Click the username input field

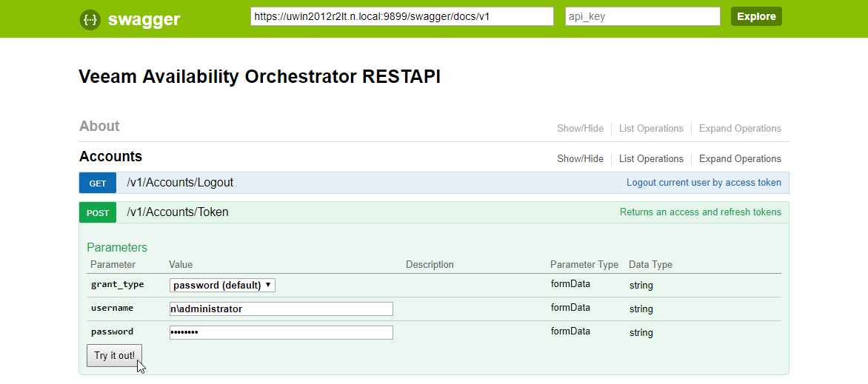click(x=281, y=309)
